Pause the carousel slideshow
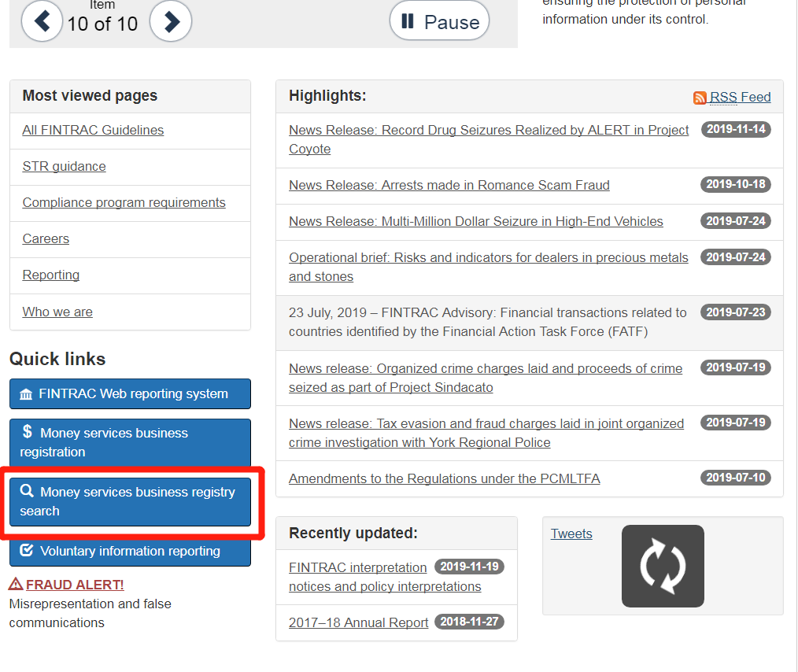Viewport: 798px width, 672px height. click(x=439, y=21)
